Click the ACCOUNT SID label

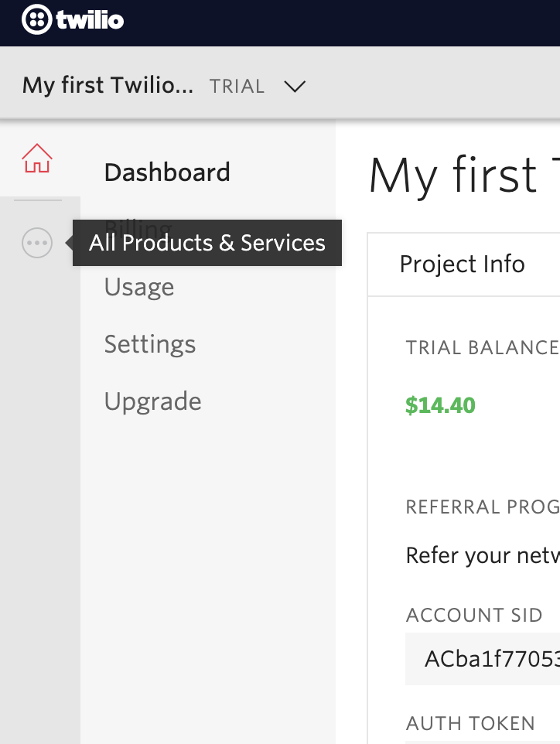tap(474, 616)
